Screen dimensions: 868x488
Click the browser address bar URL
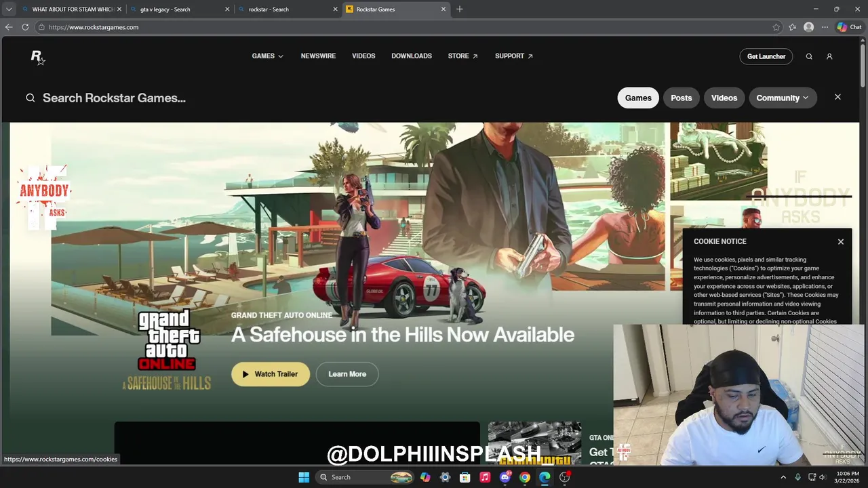tap(94, 27)
